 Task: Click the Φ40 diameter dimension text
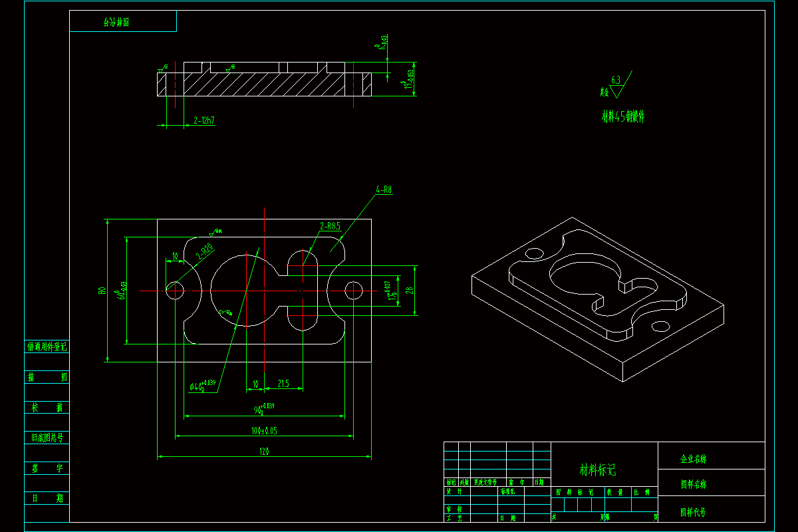[203, 385]
